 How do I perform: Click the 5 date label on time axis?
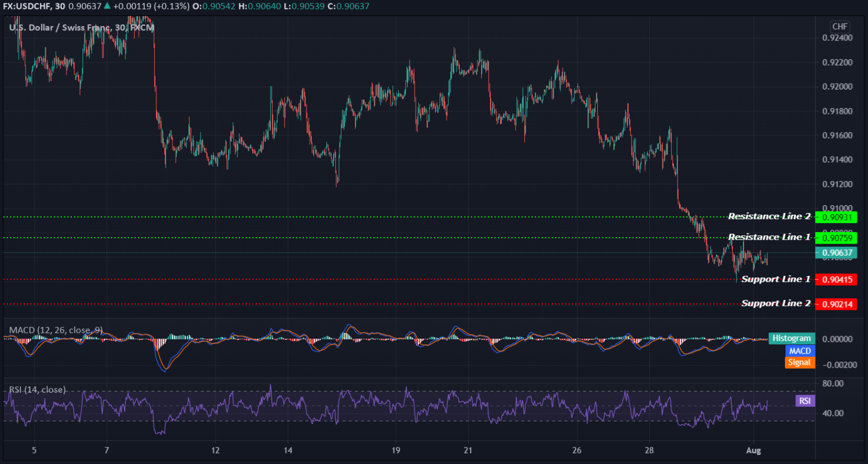(34, 451)
